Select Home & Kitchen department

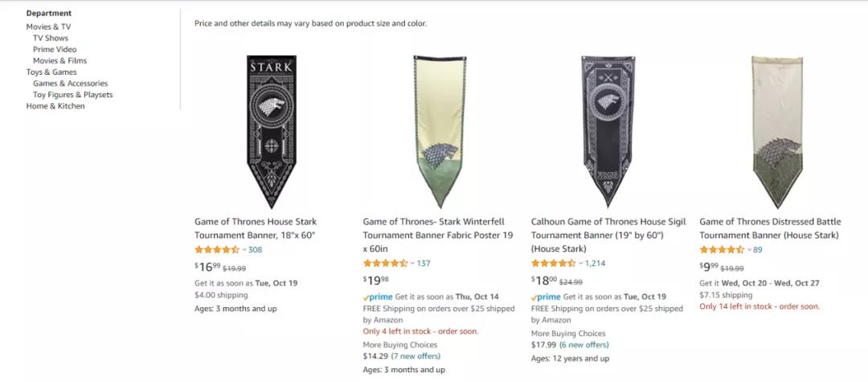55,106
